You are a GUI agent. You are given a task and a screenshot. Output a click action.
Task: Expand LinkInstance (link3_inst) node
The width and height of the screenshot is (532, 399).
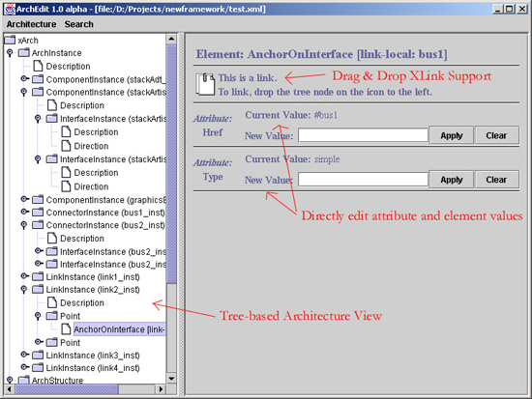[24, 355]
